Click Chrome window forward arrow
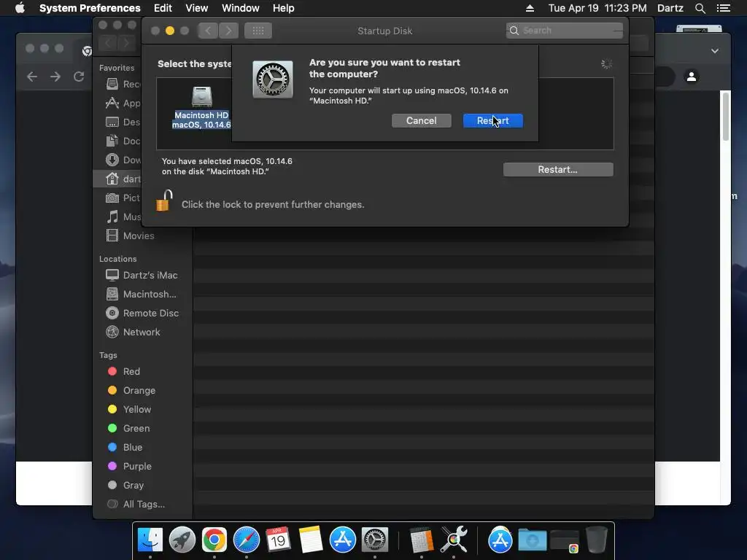The width and height of the screenshot is (747, 560). pos(55,77)
